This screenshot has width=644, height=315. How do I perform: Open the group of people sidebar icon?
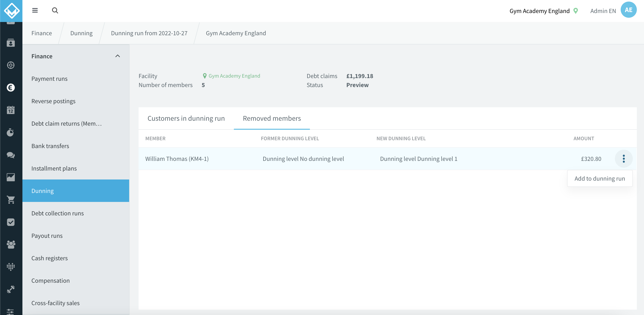[x=11, y=245]
